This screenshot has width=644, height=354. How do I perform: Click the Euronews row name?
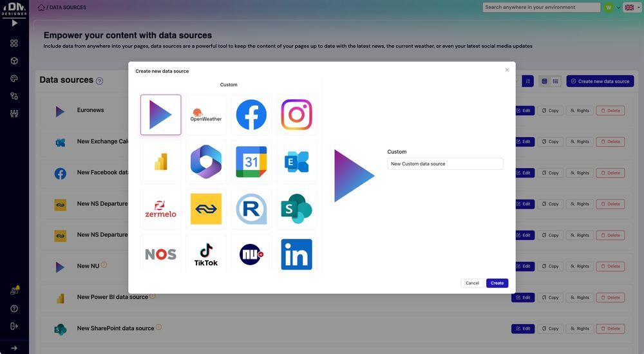[x=90, y=110]
